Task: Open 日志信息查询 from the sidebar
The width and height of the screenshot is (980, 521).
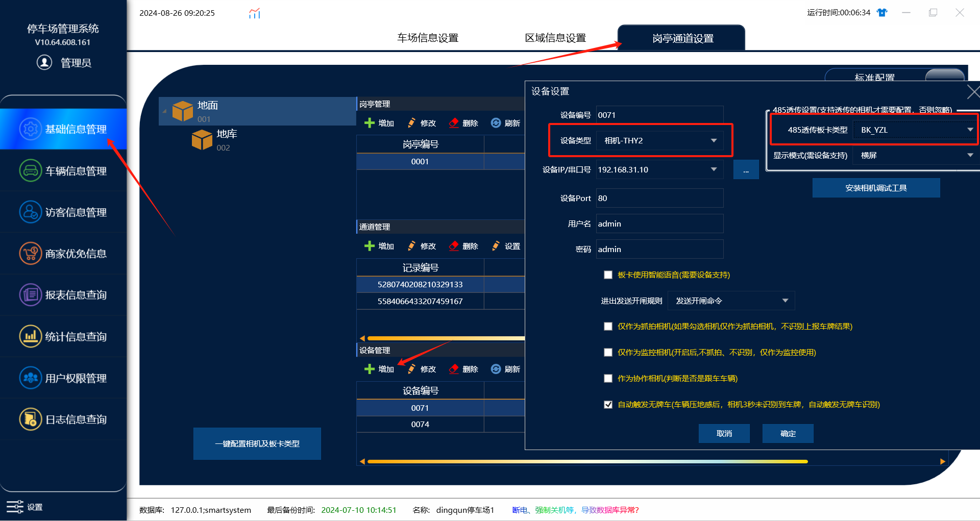Action: (63, 419)
